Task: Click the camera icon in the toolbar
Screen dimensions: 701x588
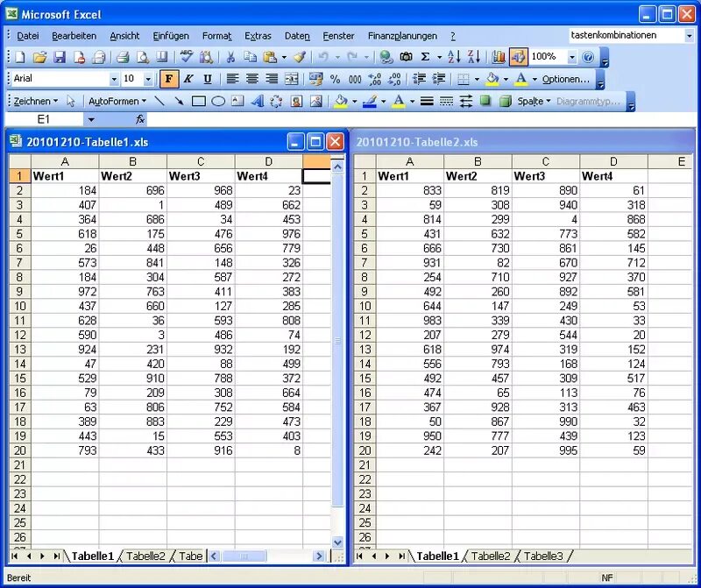Action: pyautogui.click(x=406, y=57)
